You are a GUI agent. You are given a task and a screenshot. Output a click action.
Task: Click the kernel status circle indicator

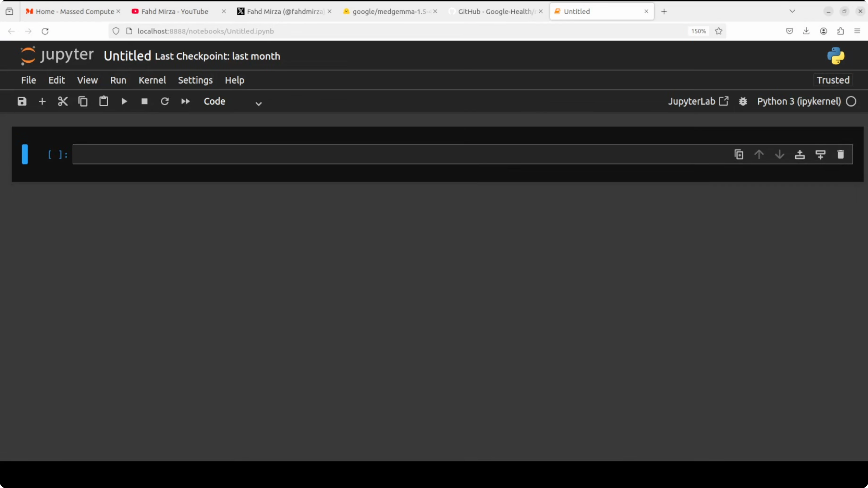coord(851,101)
